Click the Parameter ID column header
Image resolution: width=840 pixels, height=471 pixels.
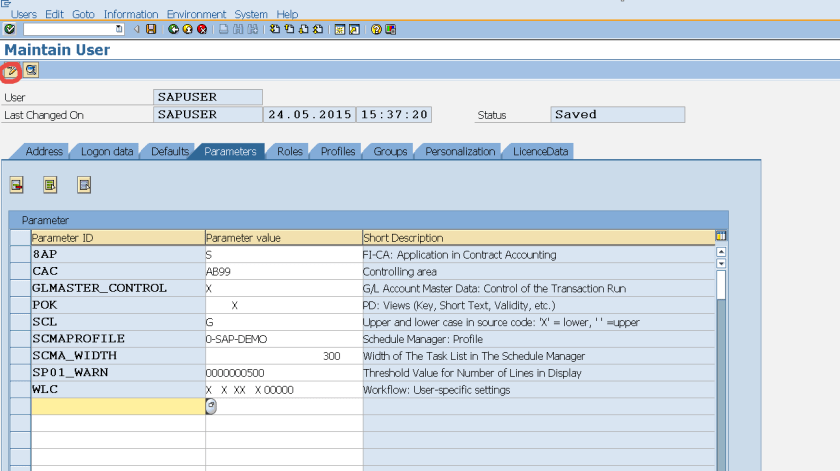pos(117,238)
